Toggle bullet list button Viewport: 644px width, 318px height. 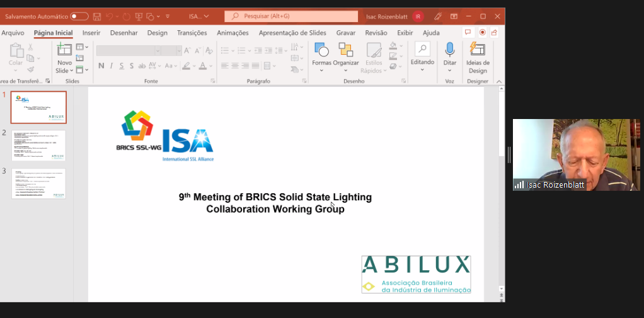[225, 51]
